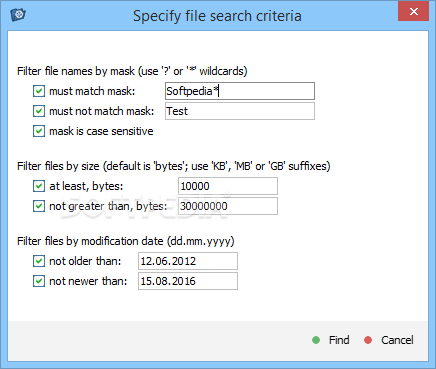Uncheck 'not greater than, bytes' checkbox
The height and width of the screenshot is (369, 436).
click(39, 206)
